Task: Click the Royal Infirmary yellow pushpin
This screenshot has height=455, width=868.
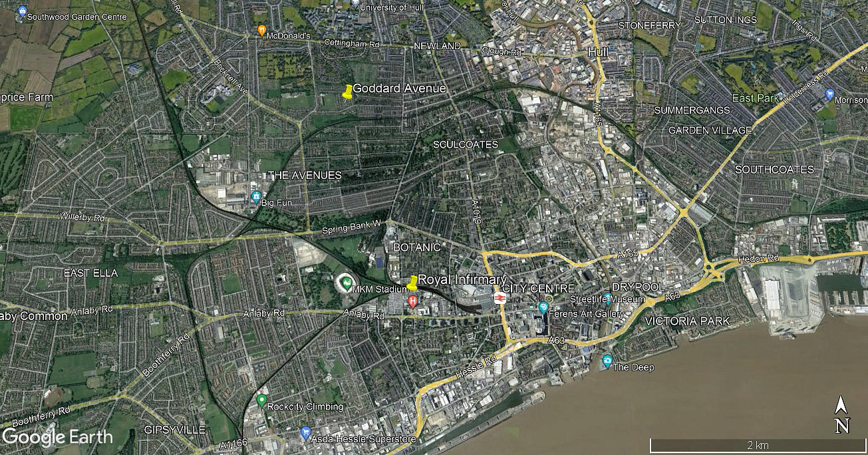Action: [x=412, y=283]
